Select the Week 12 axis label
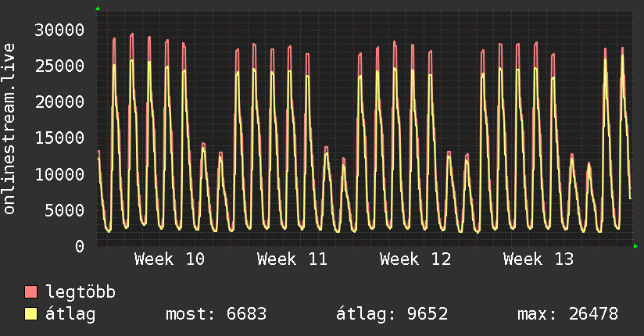The width and height of the screenshot is (644, 336). (415, 259)
